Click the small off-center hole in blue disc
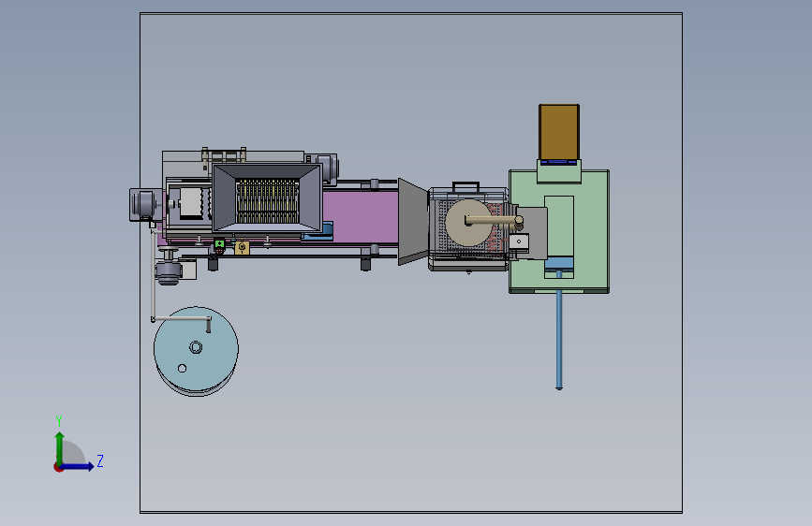This screenshot has width=812, height=526. (x=182, y=368)
